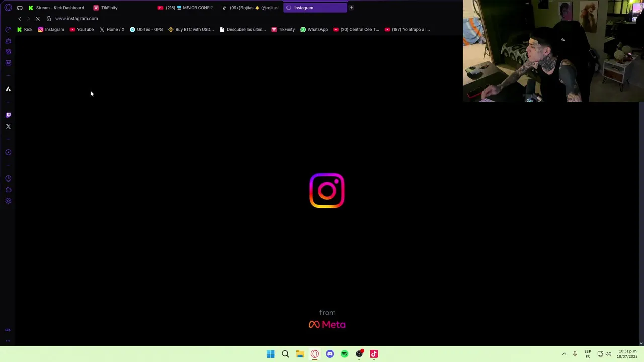
Task: Click the webcam overlay thumbnail
Action: point(553,51)
